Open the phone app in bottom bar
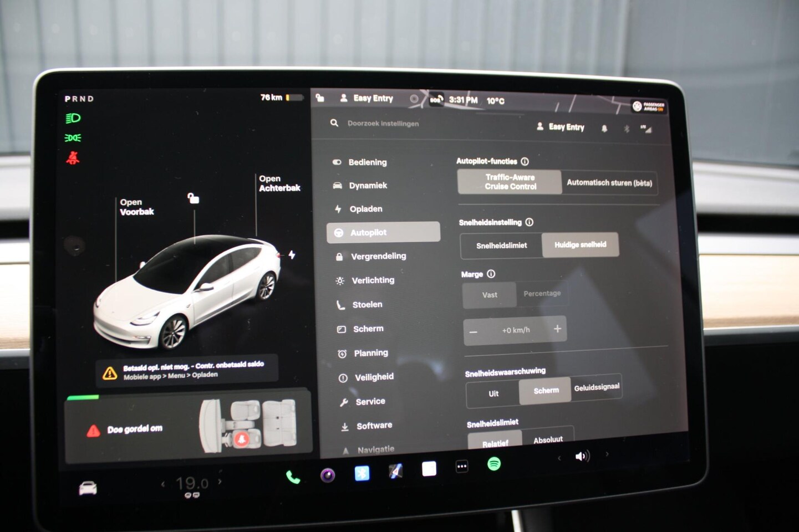The height and width of the screenshot is (532, 799). 293,477
